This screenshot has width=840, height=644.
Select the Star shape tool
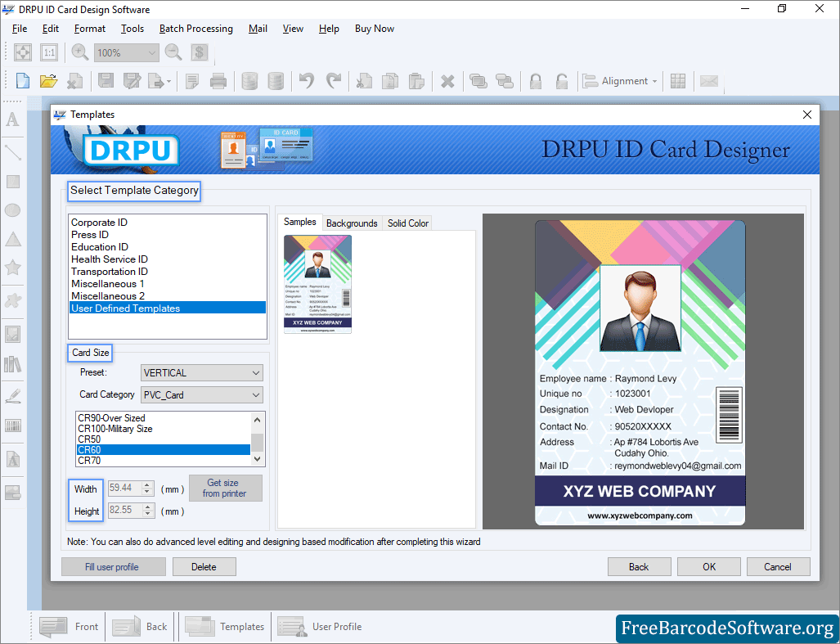pos(13,267)
